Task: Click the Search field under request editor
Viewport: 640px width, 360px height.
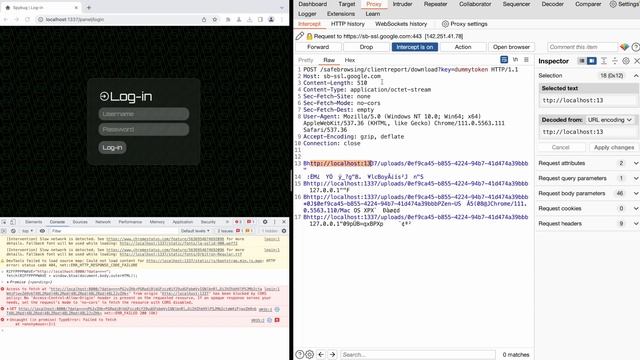Action: pos(418,355)
